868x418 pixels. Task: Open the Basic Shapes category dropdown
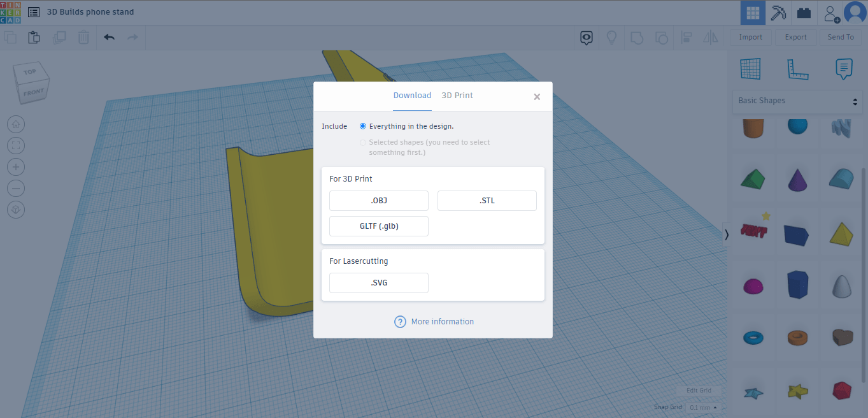[798, 101]
